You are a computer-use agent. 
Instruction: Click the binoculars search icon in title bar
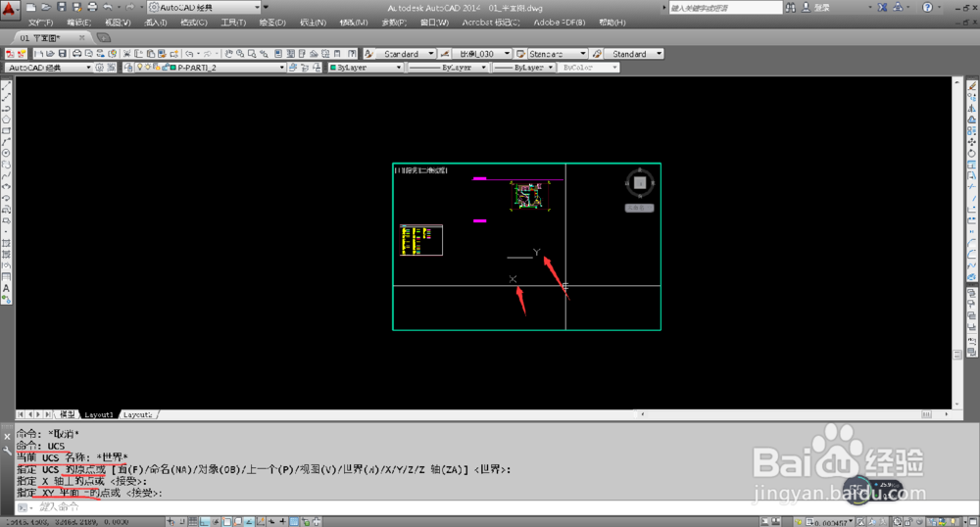791,8
